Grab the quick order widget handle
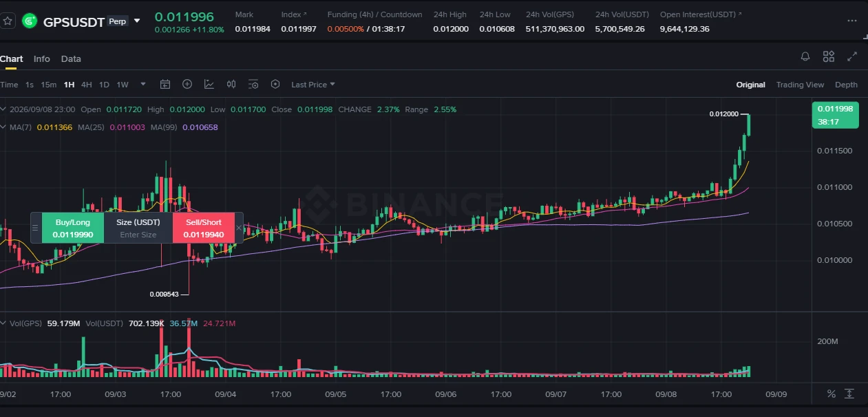This screenshot has height=417, width=868. tap(35, 228)
